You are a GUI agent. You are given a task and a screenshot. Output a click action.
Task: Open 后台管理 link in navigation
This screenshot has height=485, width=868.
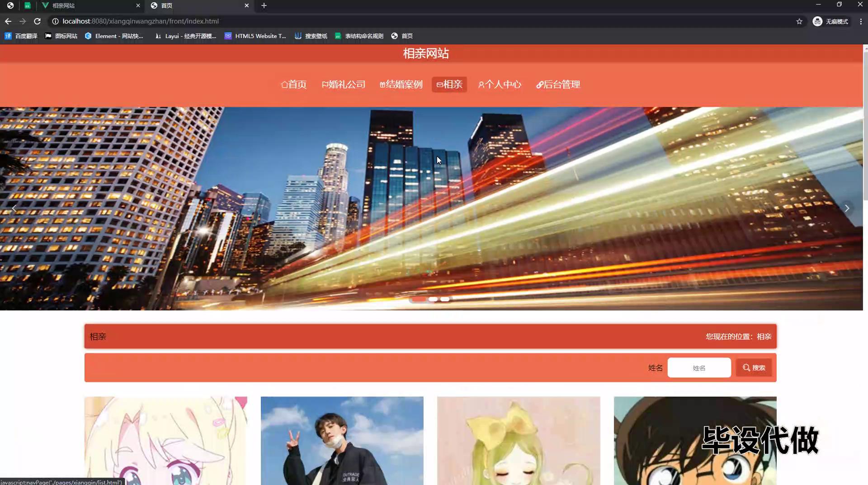[x=558, y=85]
